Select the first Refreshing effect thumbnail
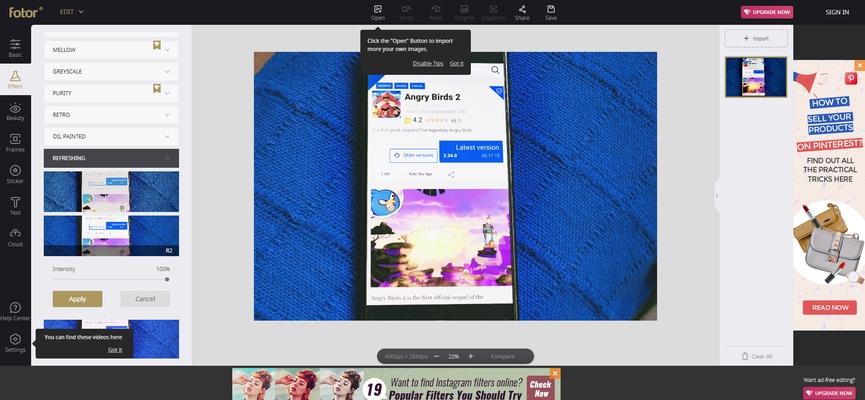The width and height of the screenshot is (865, 400). pos(111,191)
